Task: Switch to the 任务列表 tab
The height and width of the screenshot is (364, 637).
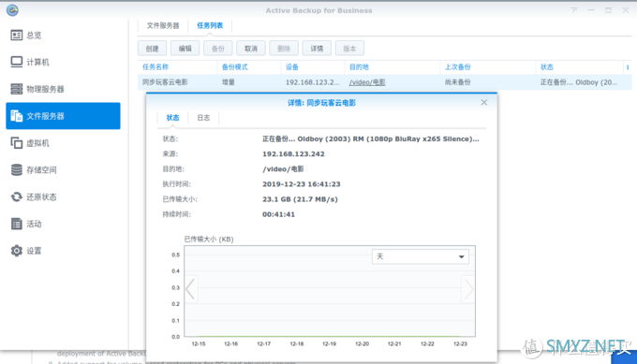Action: [210, 25]
